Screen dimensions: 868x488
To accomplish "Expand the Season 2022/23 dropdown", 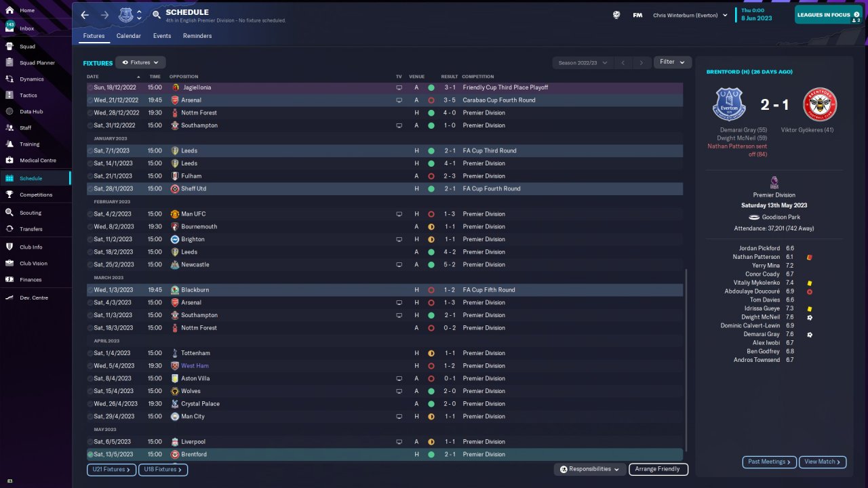I will 583,63.
